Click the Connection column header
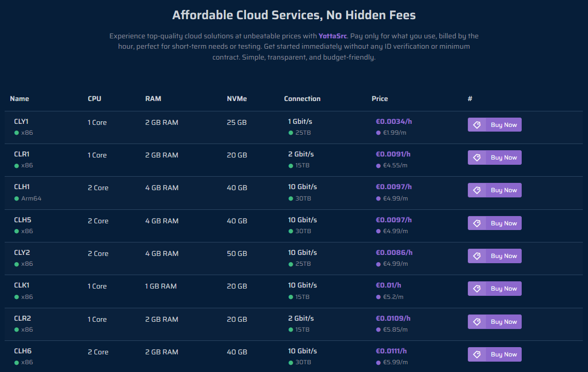The image size is (588, 372). (x=302, y=98)
